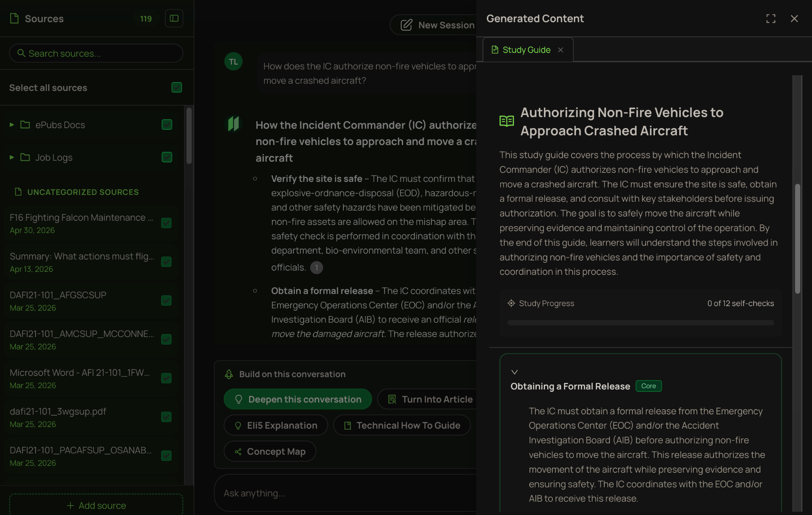
Task: Click the article icon on Turn Into Article
Action: 392,399
